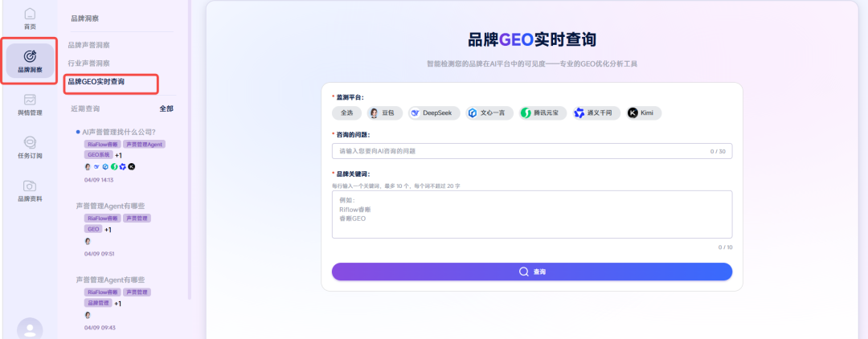
Task: Click the 咨询的问题 input field
Action: click(x=518, y=151)
